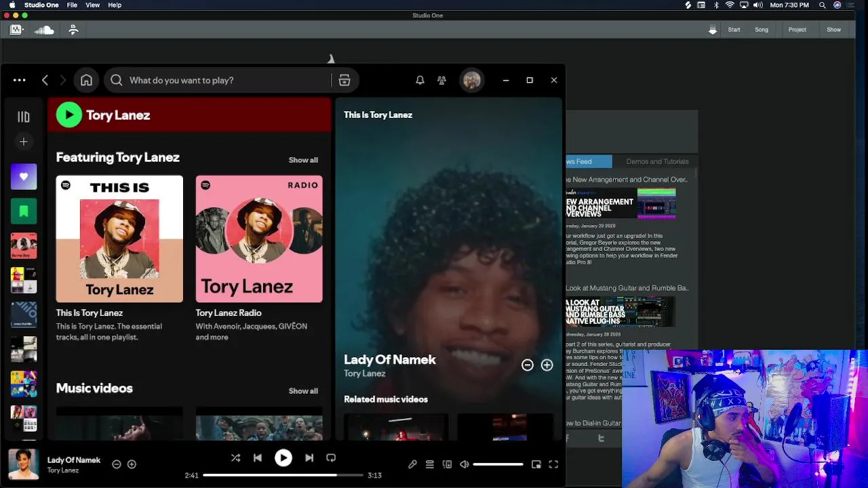
Task: Open Demos and Tutorials tab
Action: (x=657, y=161)
